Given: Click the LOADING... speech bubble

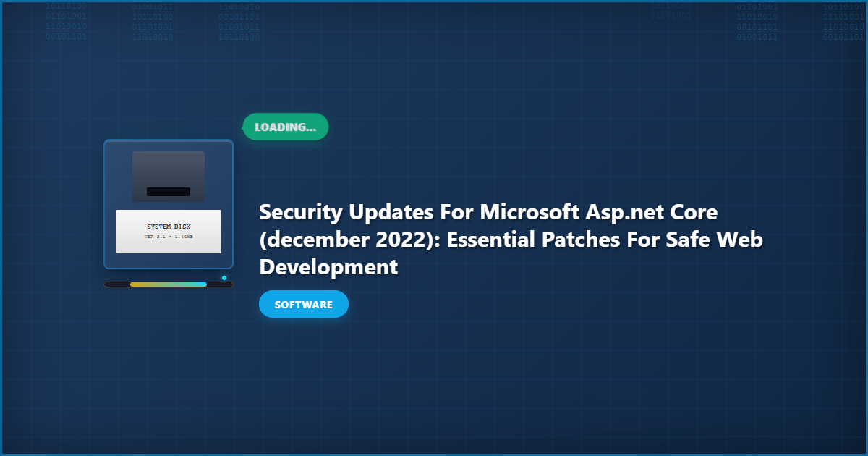Looking at the screenshot, I should click(285, 127).
